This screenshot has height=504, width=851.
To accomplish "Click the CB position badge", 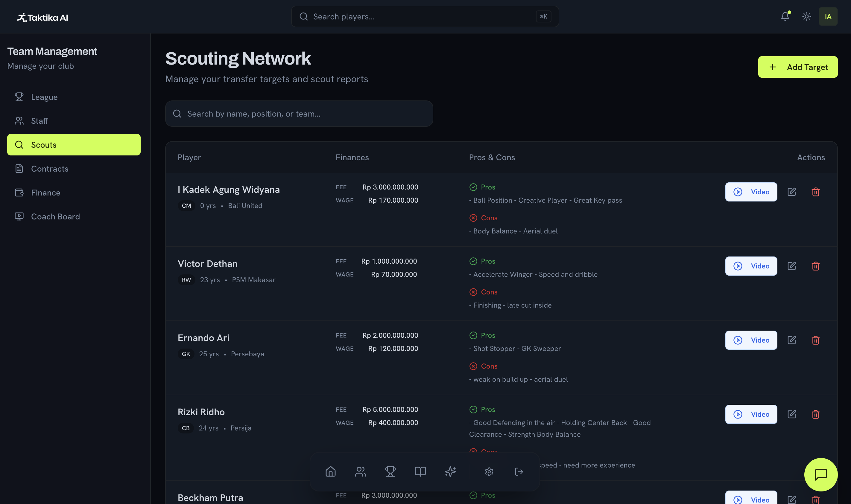I will pyautogui.click(x=186, y=428).
